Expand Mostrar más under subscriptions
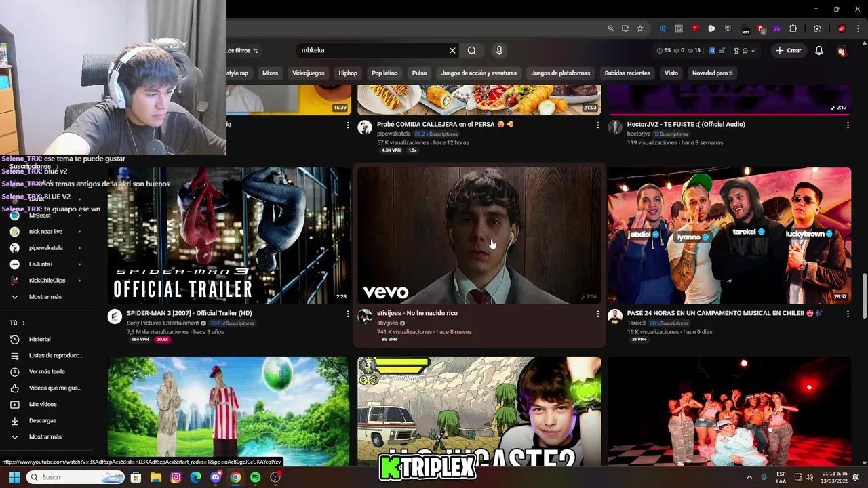 pyautogui.click(x=45, y=297)
